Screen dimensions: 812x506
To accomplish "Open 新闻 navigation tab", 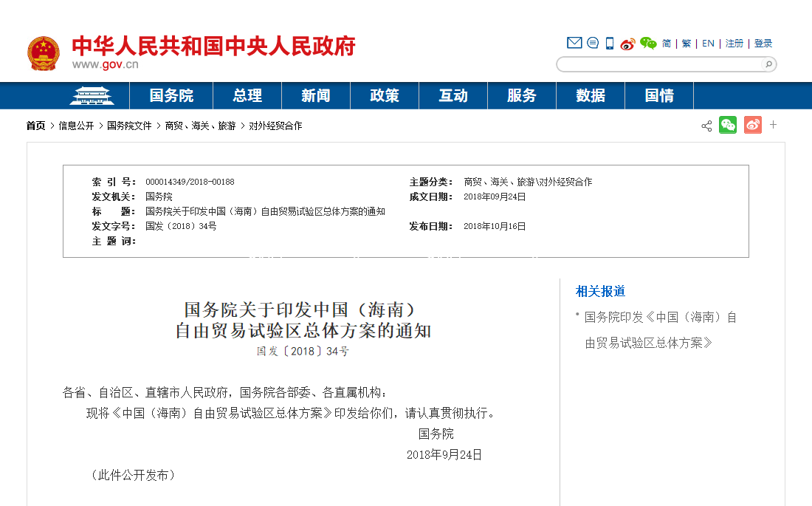I will (316, 95).
